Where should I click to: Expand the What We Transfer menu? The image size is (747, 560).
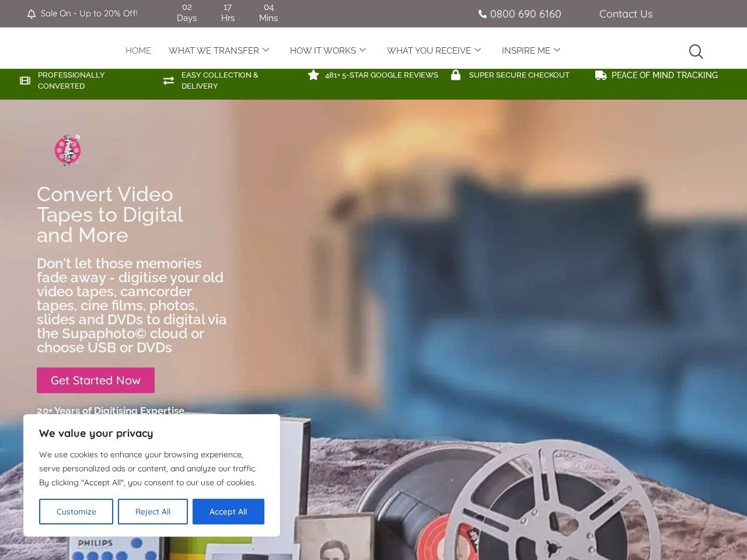219,51
